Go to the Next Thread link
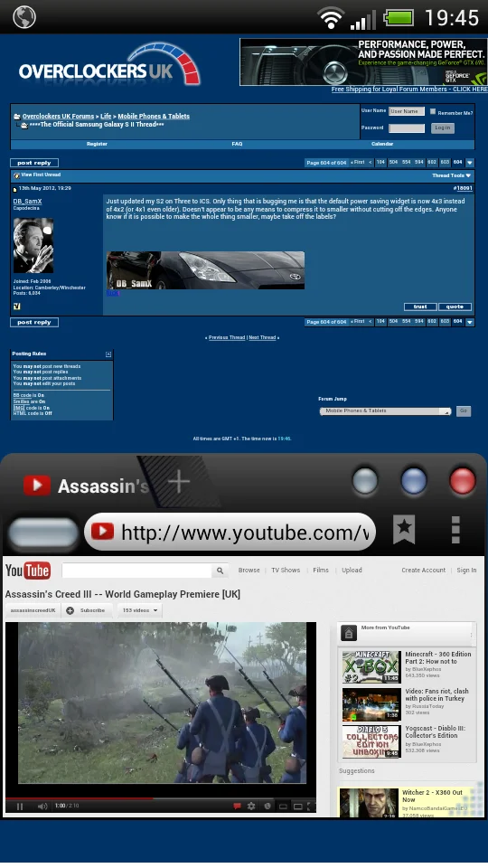The width and height of the screenshot is (488, 868). coord(262,337)
